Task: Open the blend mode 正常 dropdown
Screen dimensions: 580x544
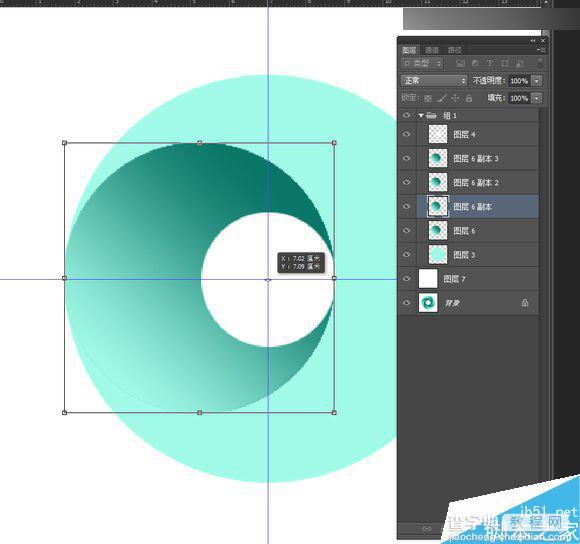Action: (x=434, y=80)
